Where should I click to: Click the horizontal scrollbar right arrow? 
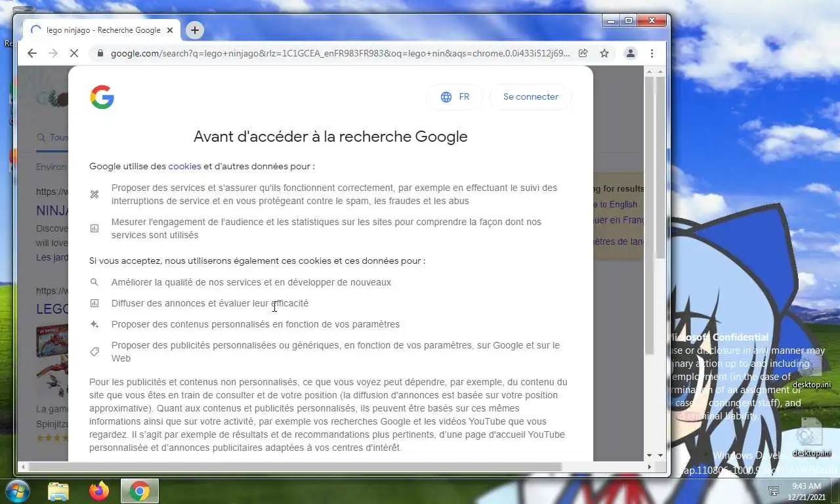650,467
